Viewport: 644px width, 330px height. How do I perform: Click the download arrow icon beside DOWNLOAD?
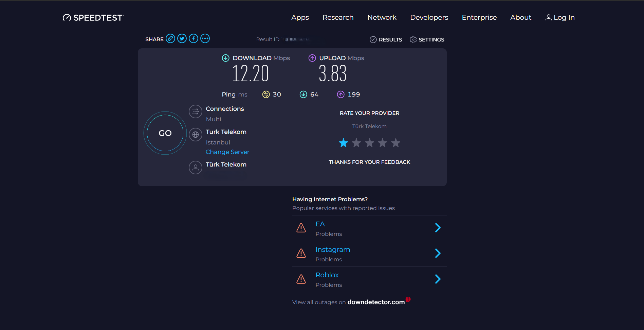click(226, 58)
